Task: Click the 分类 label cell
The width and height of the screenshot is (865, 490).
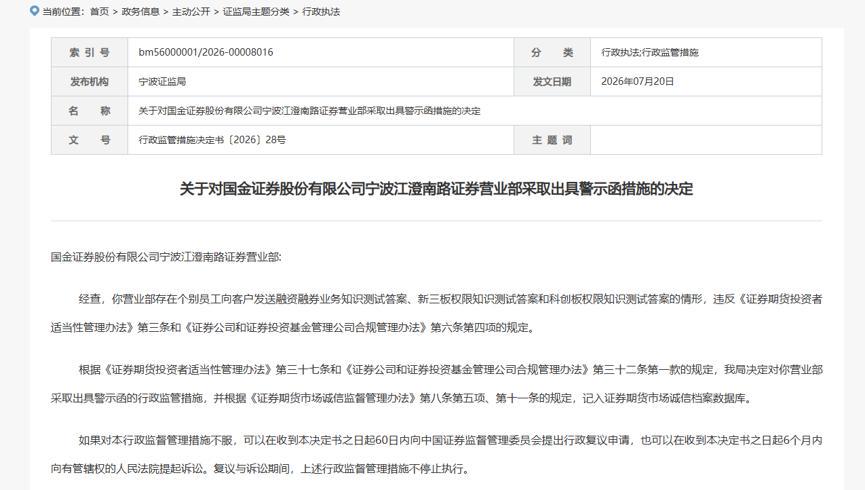Action: pyautogui.click(x=552, y=52)
